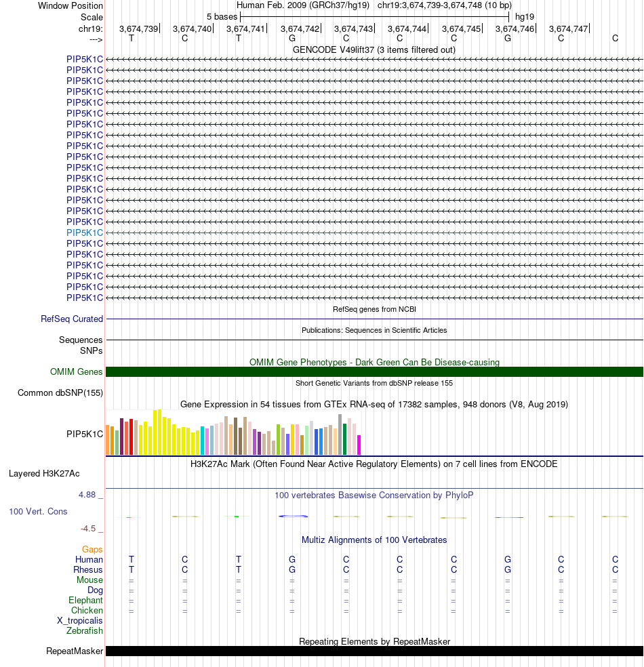Screen dimensions: 644x667
Task: Click the horizontal scale bar line
Action: coord(374,17)
